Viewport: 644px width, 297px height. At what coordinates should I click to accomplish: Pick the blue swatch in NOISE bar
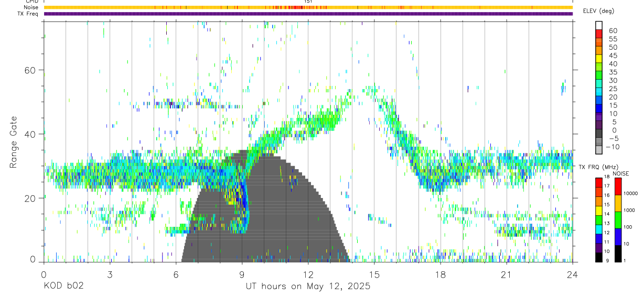618,237
